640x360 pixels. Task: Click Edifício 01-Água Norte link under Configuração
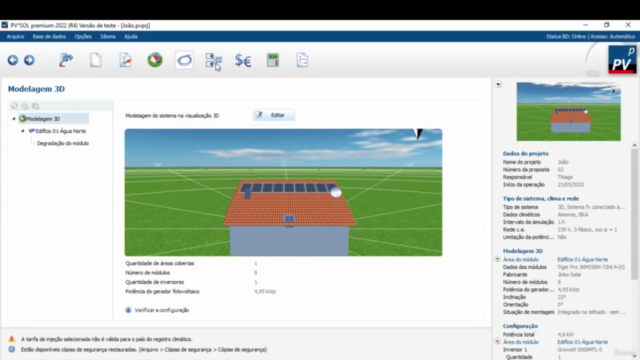coord(582,342)
